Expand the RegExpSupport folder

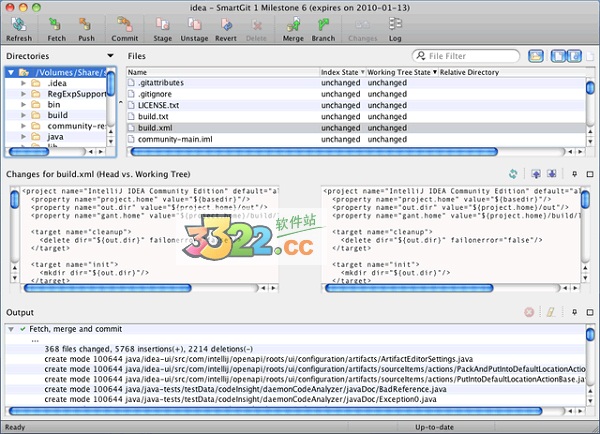click(x=23, y=94)
